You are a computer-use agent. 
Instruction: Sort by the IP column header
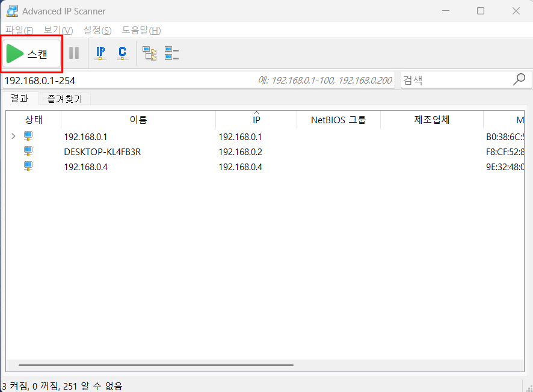click(256, 120)
